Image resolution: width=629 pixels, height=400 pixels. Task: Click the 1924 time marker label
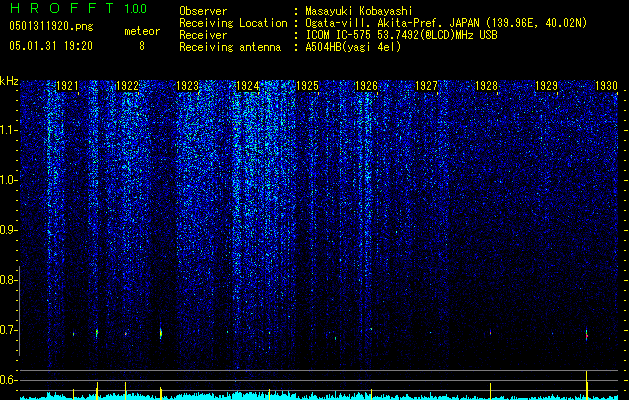click(x=247, y=86)
